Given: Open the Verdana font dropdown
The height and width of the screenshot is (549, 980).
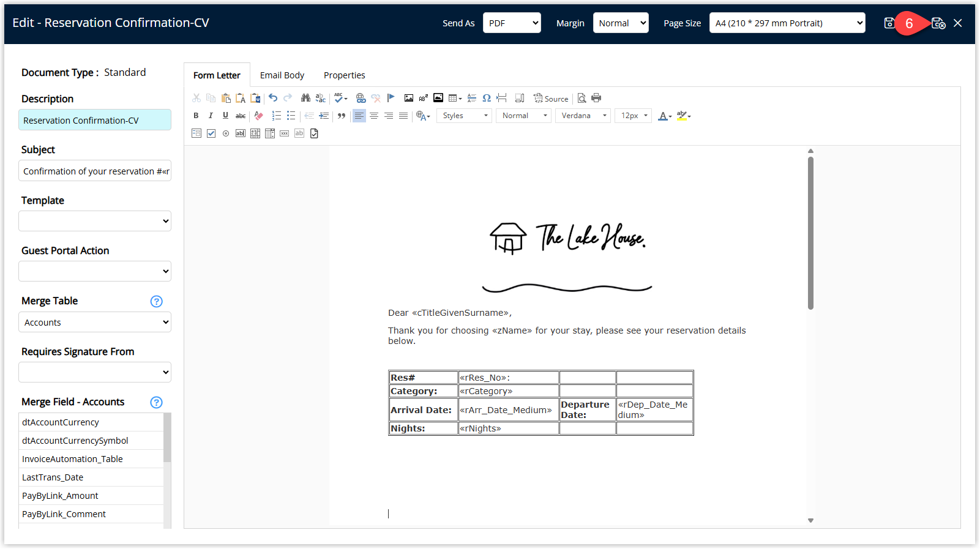Looking at the screenshot, I should click(583, 116).
